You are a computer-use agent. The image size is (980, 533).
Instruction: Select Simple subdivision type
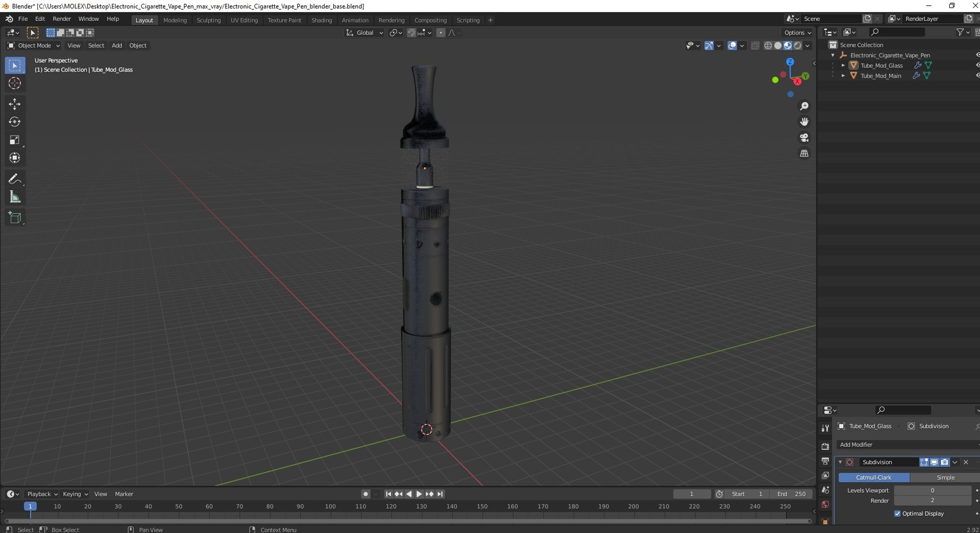945,477
